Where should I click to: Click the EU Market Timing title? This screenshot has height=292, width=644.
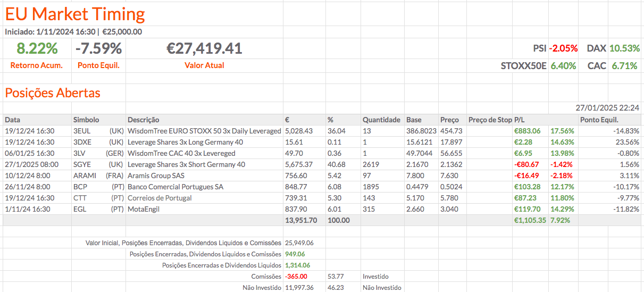coord(75,14)
